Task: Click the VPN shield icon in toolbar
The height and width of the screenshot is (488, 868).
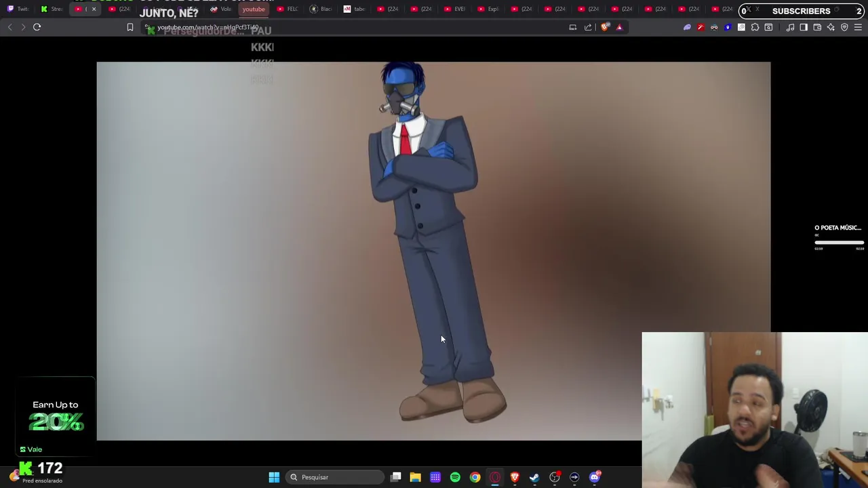Action: click(x=844, y=27)
